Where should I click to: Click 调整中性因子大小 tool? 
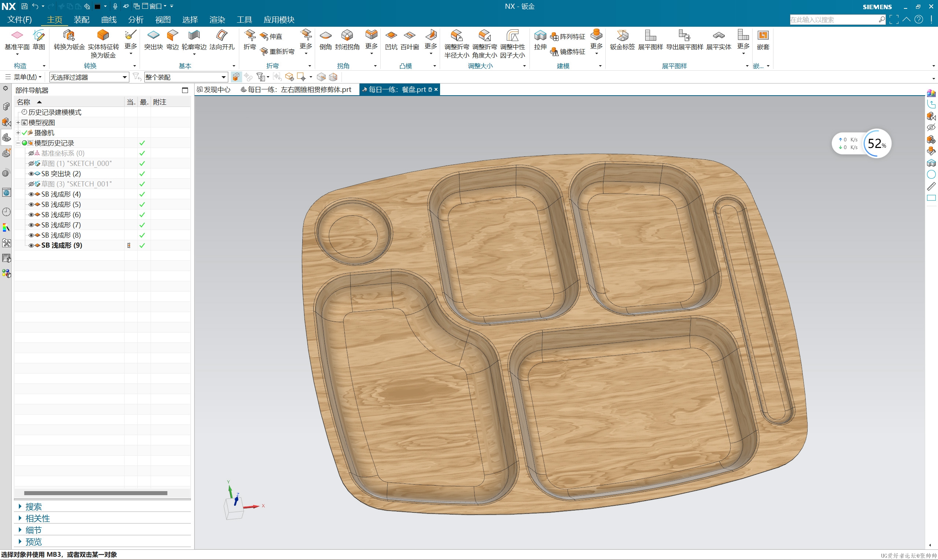pyautogui.click(x=513, y=44)
